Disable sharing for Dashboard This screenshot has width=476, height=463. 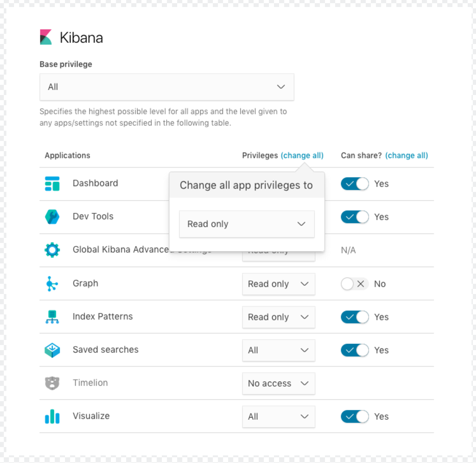click(x=355, y=184)
